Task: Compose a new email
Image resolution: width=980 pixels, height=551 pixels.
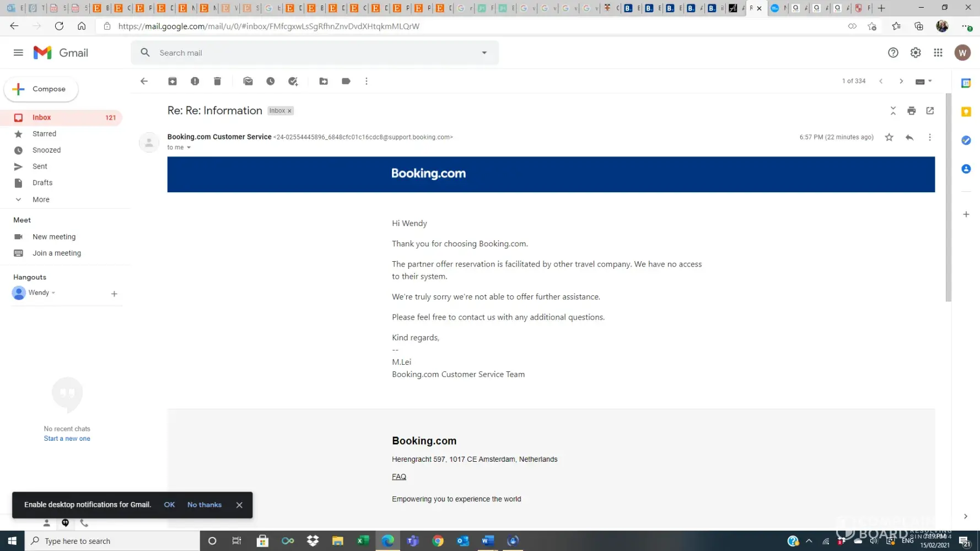Action: coord(41,89)
